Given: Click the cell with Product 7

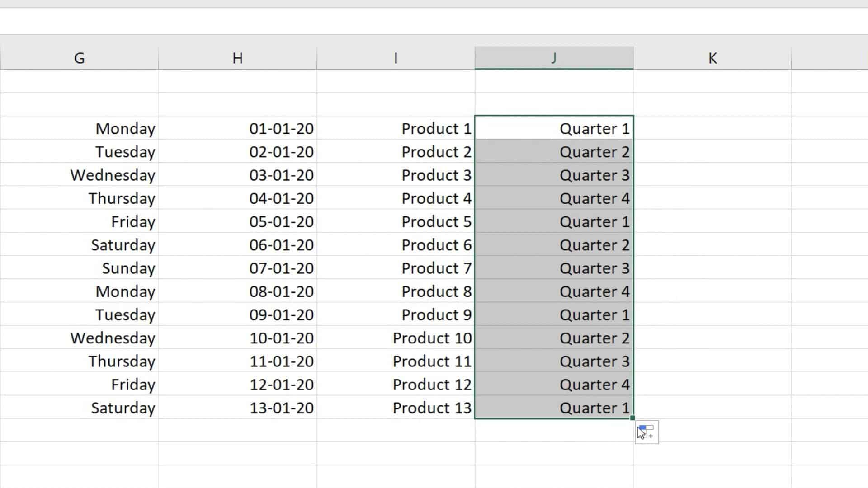Looking at the screenshot, I should [396, 268].
